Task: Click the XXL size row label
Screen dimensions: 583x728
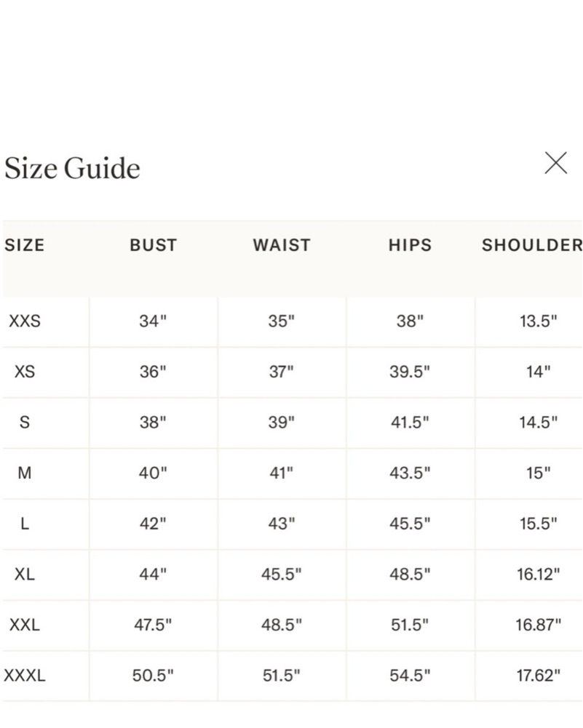Action: (x=25, y=625)
